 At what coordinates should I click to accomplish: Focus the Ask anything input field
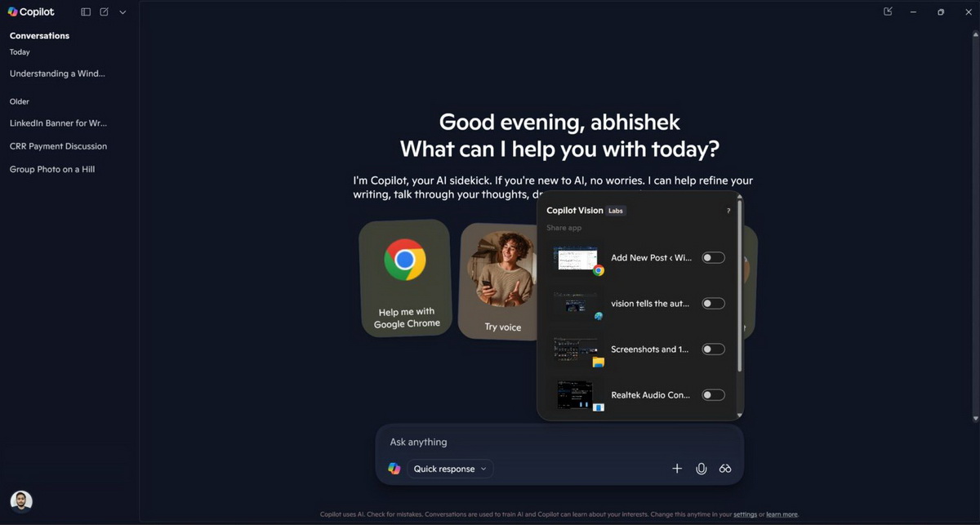pos(559,442)
